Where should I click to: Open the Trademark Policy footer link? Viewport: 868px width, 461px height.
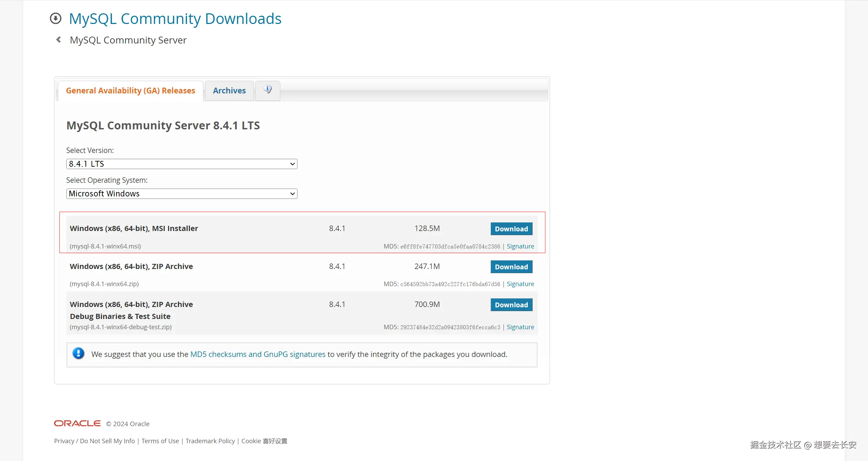[210, 441]
